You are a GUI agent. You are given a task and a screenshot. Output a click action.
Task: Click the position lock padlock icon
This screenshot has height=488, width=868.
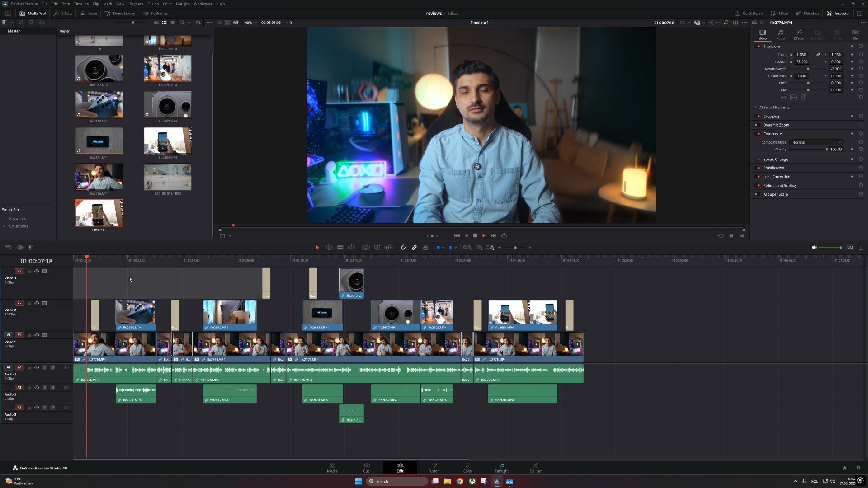[x=425, y=248]
